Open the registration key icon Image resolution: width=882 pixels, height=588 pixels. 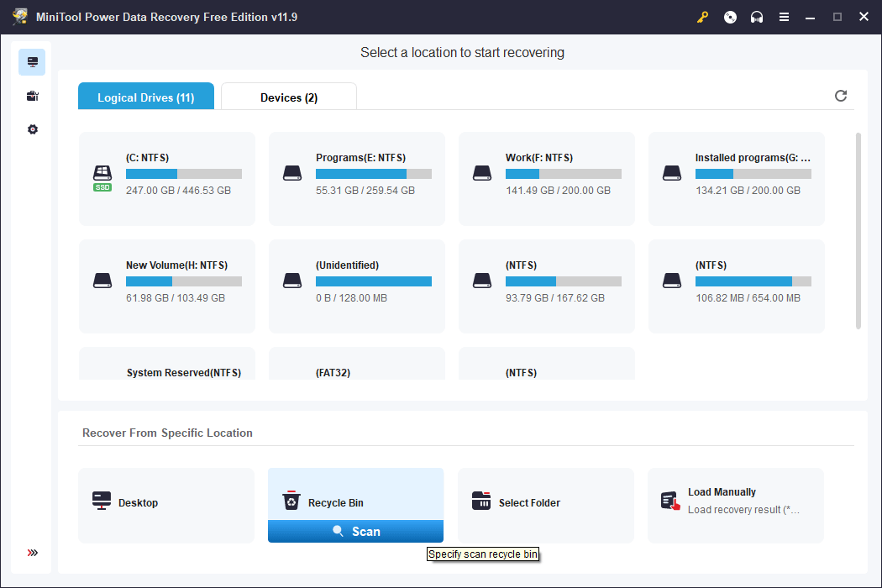point(702,17)
